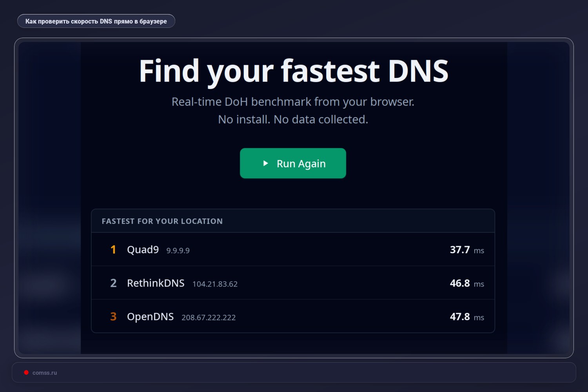Click the red status dot next to comss.ru
588x392 pixels.
pos(26,372)
